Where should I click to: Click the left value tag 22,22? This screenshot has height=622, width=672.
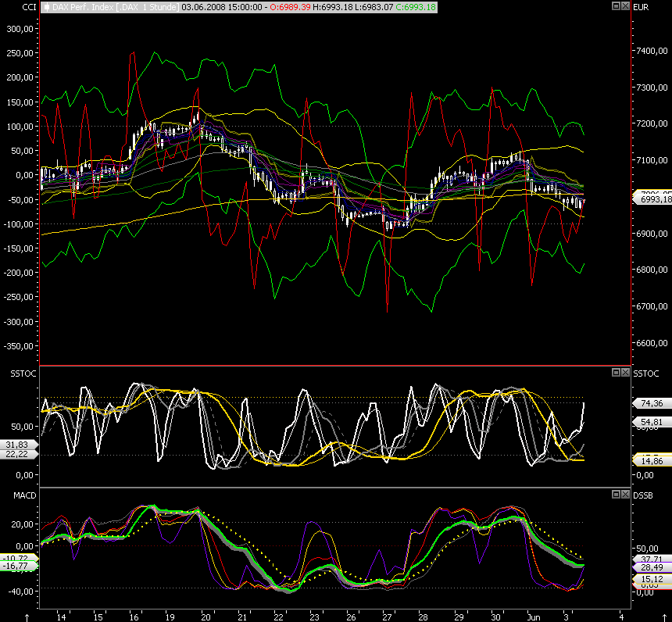tap(18, 454)
